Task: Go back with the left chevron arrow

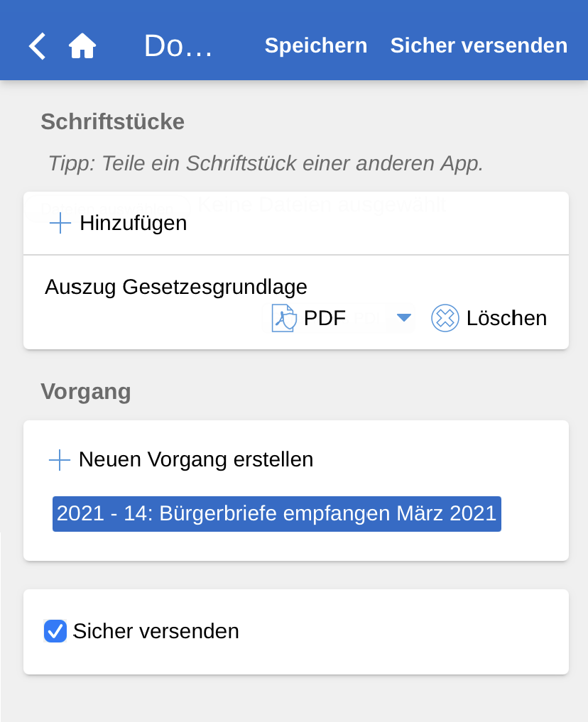Action: point(38,46)
